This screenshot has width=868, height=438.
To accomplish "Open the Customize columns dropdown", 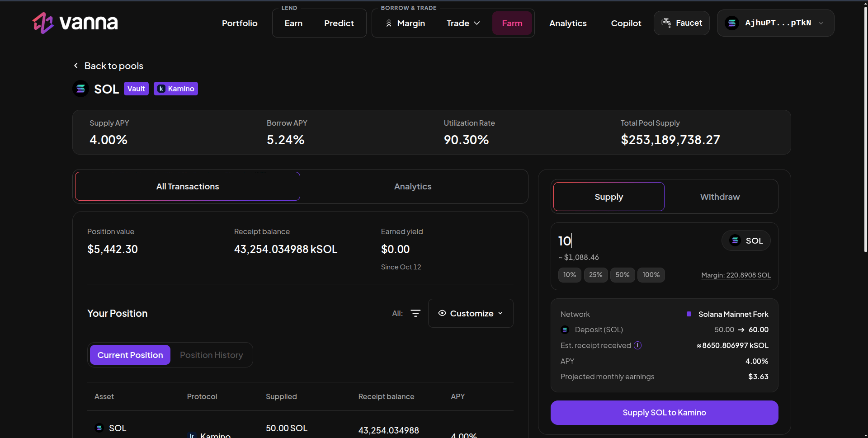I will coord(471,313).
